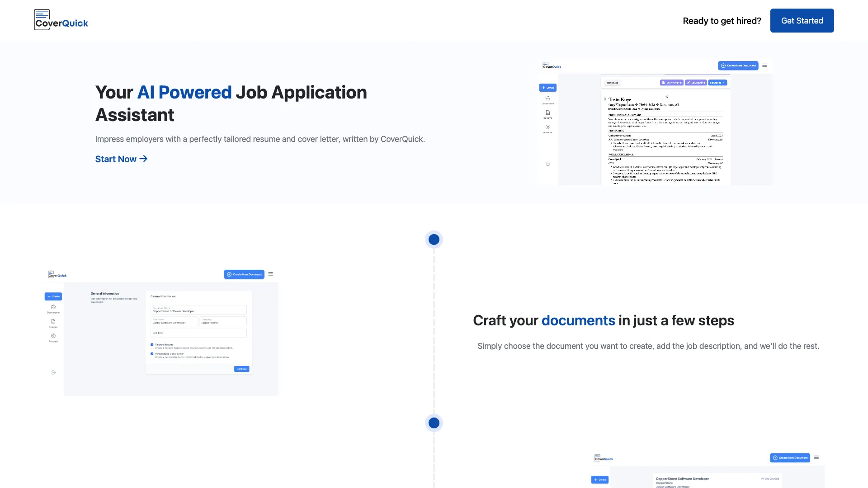Open the Documents section in the sidebar
868x488 pixels.
pos(53,309)
